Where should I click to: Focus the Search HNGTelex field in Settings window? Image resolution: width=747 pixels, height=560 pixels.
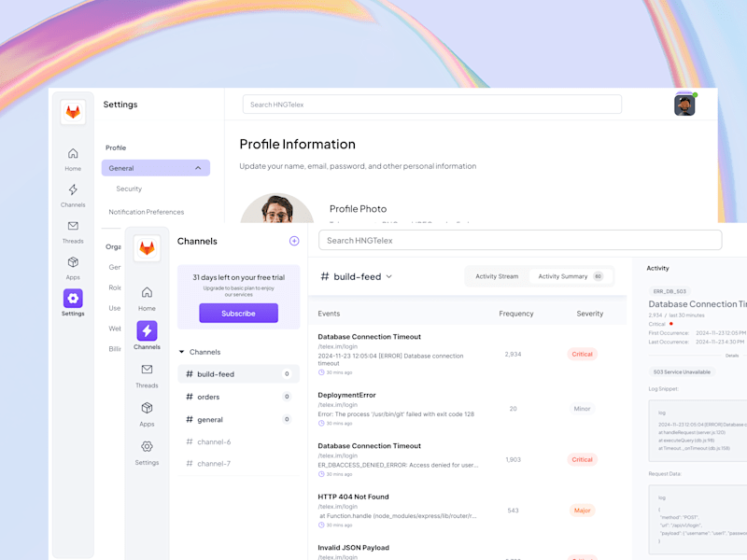point(432,105)
